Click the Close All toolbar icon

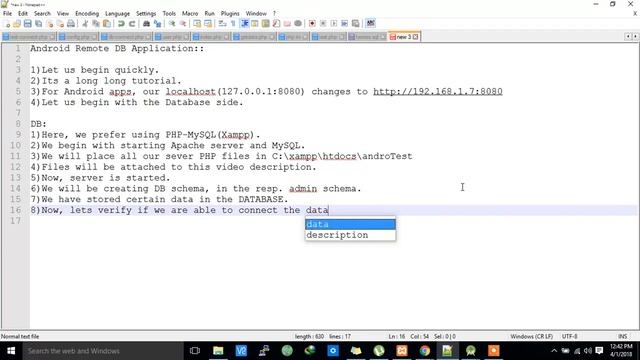click(x=60, y=24)
